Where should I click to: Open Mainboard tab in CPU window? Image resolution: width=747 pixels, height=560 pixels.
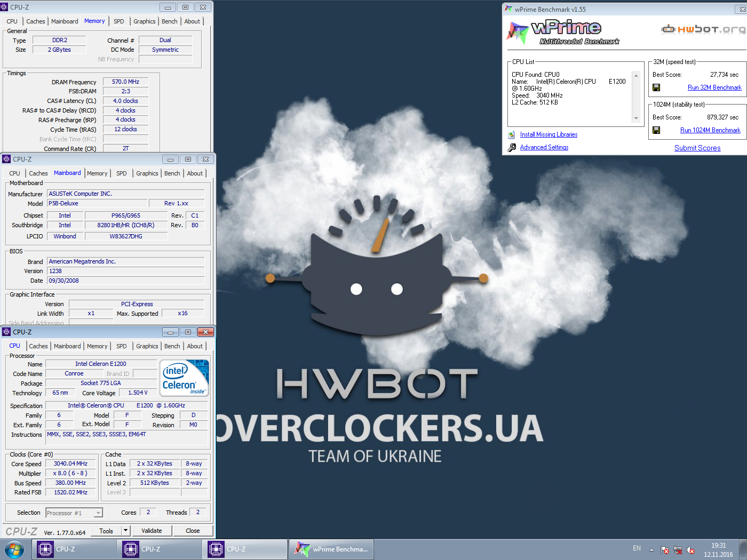pyautogui.click(x=67, y=346)
